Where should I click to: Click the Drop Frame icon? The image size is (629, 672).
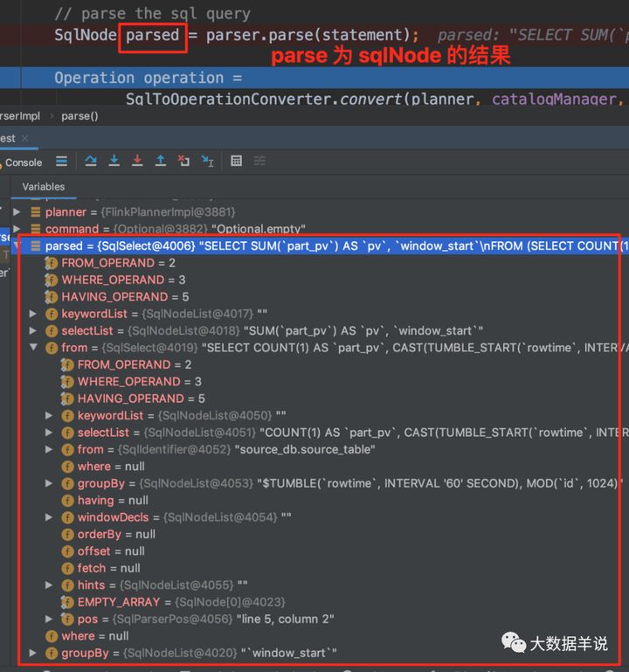tap(183, 161)
